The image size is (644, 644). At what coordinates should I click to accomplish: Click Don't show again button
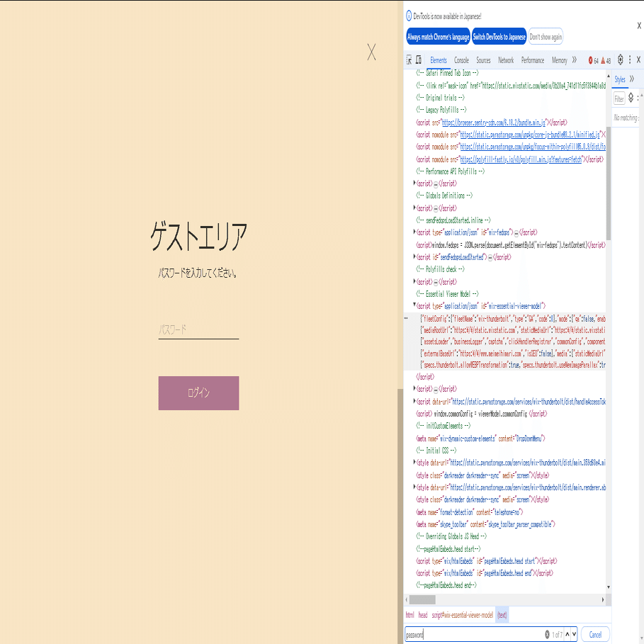(546, 37)
